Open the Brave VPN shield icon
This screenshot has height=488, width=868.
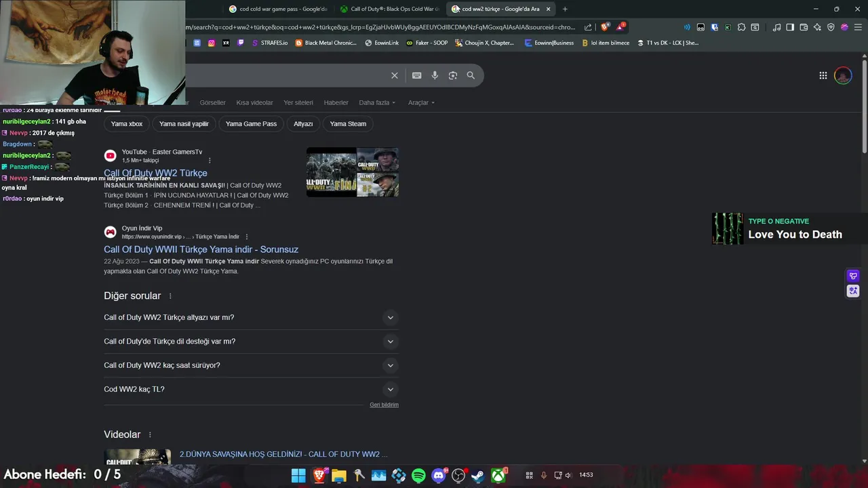[831, 27]
